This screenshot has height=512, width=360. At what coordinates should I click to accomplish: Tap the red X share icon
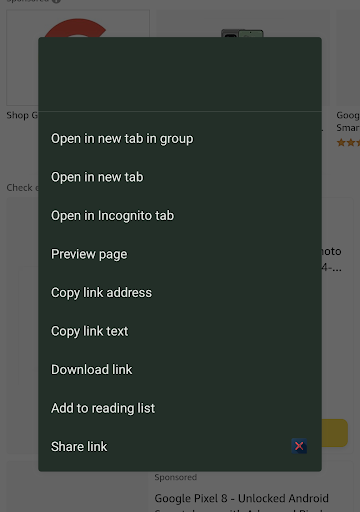299,446
